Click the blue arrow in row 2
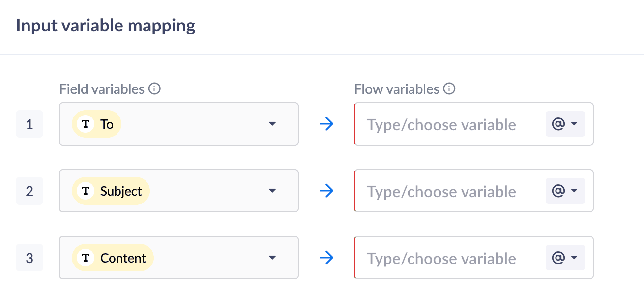 [x=326, y=191]
